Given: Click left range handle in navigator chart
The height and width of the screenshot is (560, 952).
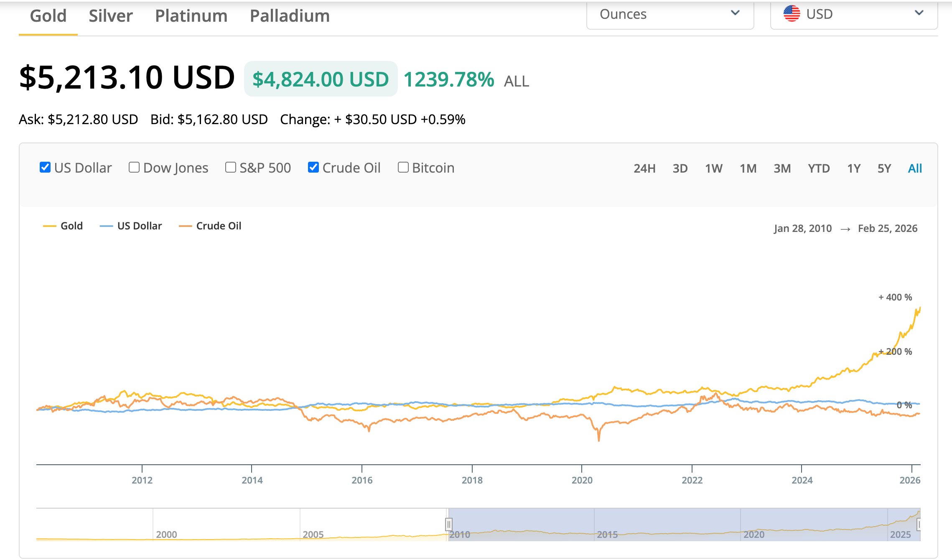Looking at the screenshot, I should pyautogui.click(x=448, y=524).
